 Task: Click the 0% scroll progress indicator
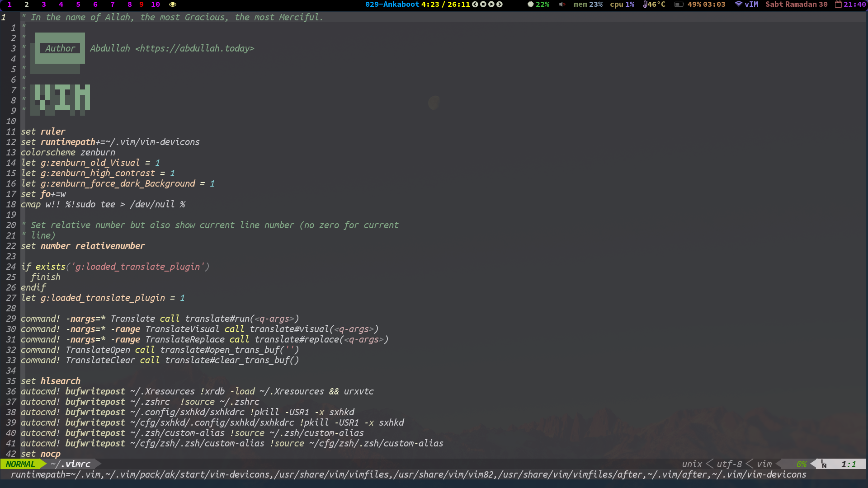[x=802, y=464]
